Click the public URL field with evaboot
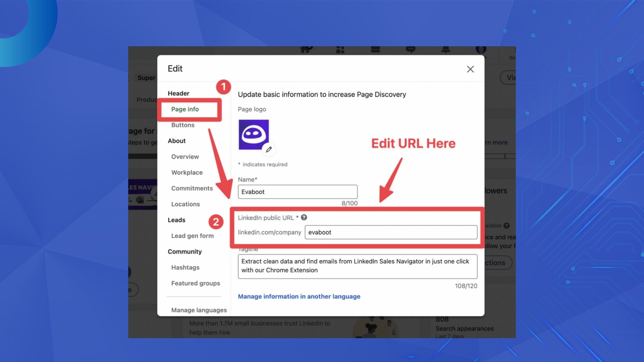 [391, 232]
